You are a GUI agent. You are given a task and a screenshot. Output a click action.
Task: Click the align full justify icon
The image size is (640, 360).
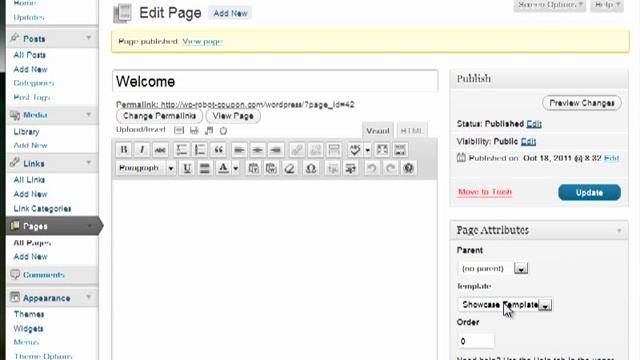(x=205, y=168)
